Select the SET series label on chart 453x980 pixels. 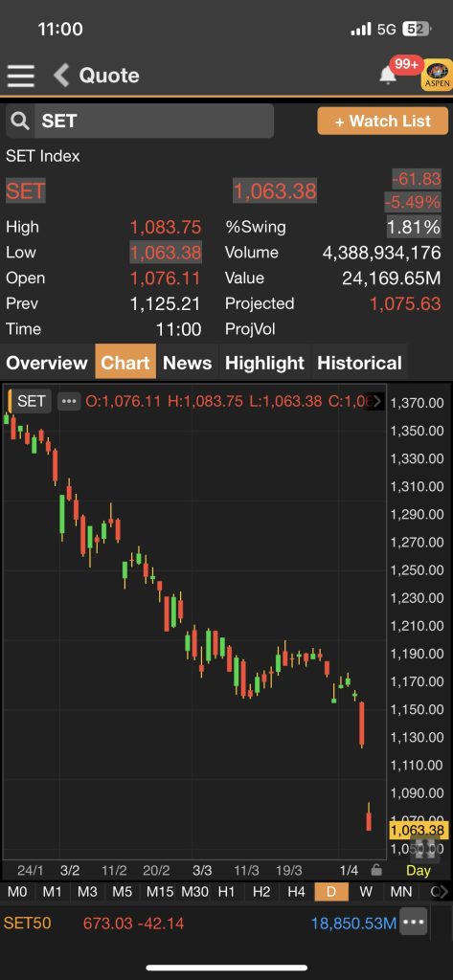(x=31, y=401)
